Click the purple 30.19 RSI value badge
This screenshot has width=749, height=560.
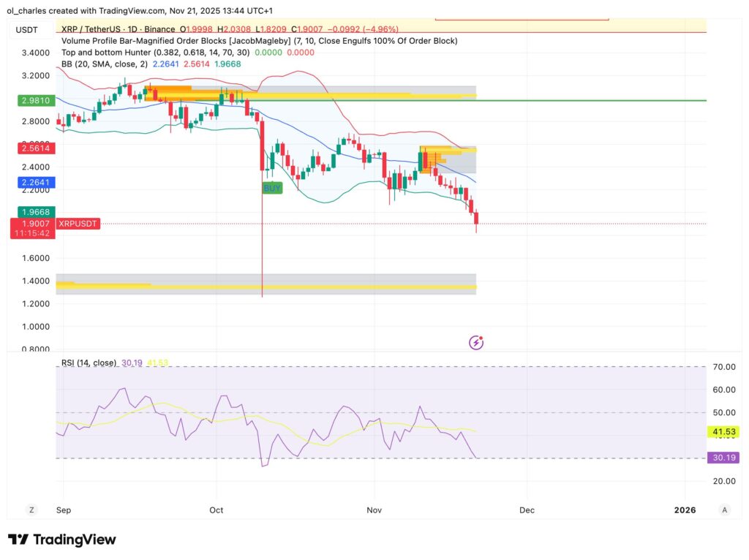722,457
